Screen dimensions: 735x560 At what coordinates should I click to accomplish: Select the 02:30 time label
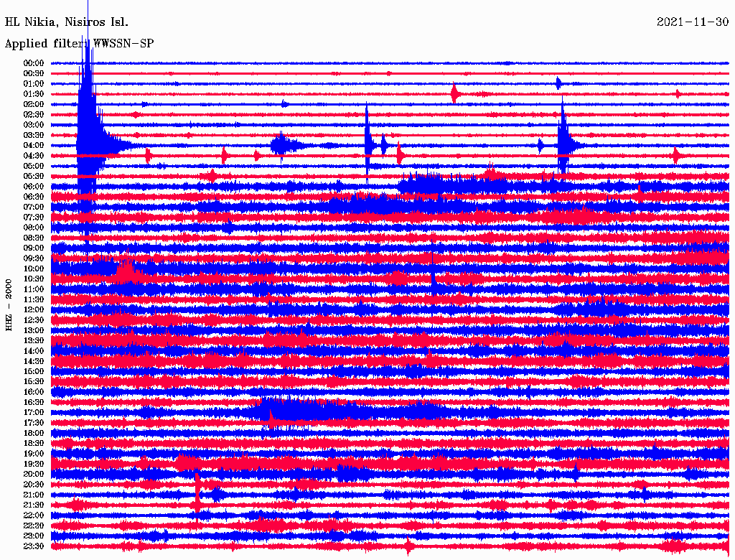pyautogui.click(x=34, y=114)
